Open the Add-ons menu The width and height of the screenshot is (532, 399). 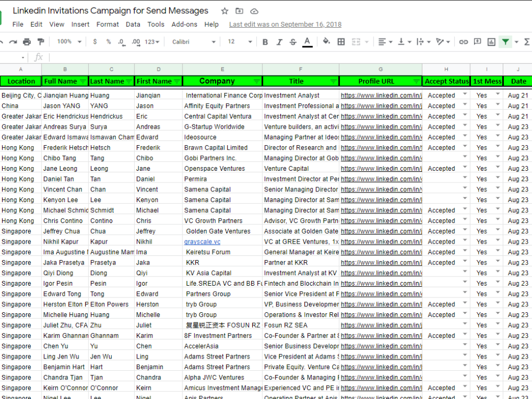coord(185,24)
